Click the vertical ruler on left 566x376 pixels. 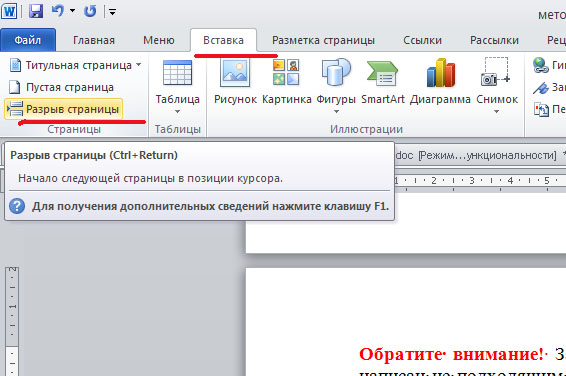tap(12, 321)
